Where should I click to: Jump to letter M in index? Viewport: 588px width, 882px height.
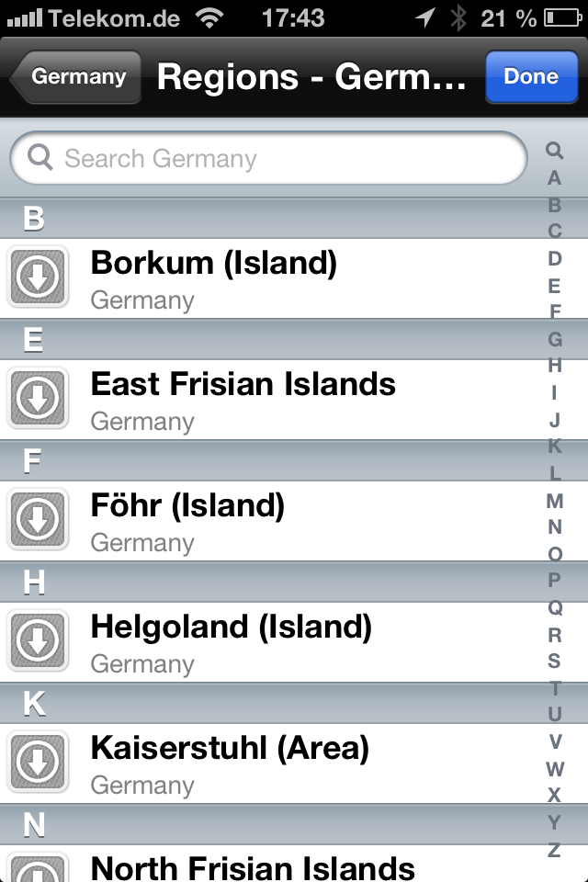click(x=554, y=501)
